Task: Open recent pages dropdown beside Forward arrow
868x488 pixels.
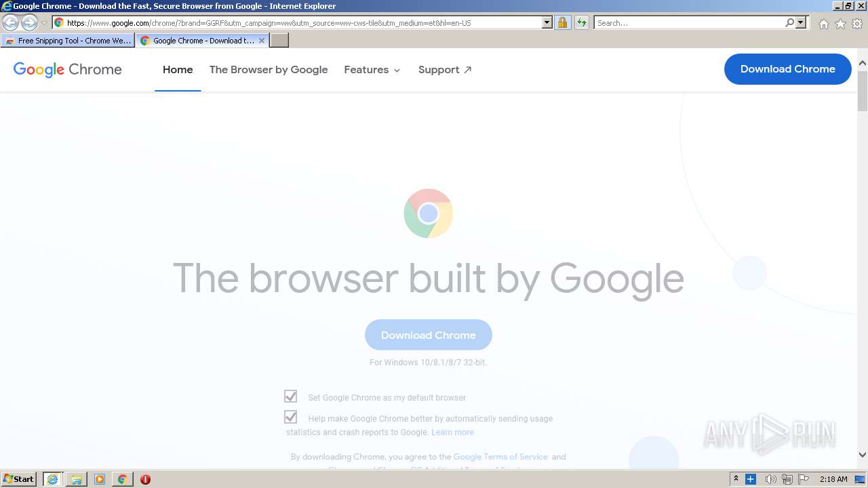Action: [44, 23]
